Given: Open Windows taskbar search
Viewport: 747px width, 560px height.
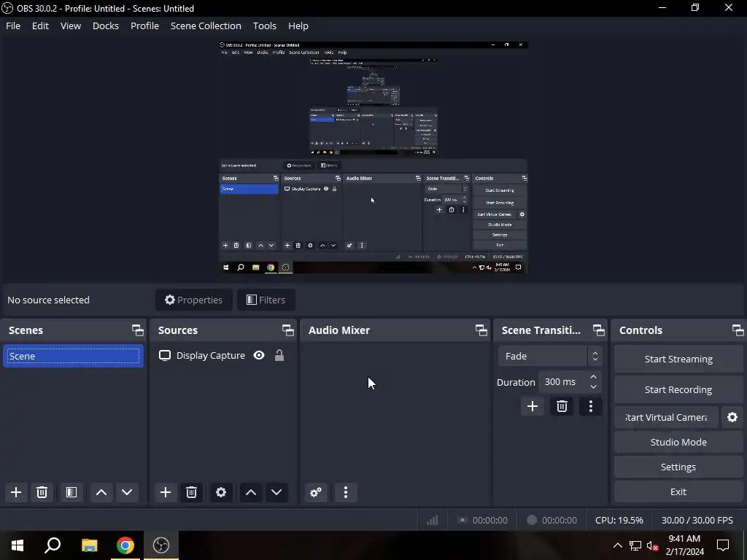Looking at the screenshot, I should click(53, 545).
